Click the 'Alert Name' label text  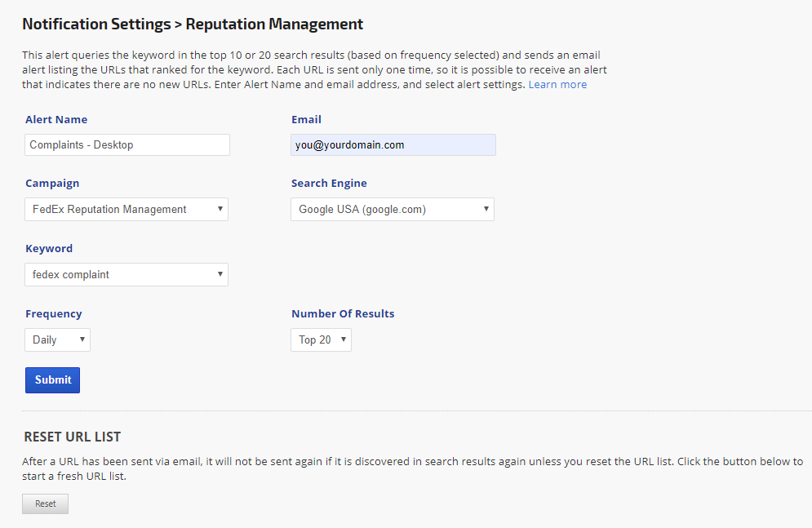pos(56,120)
